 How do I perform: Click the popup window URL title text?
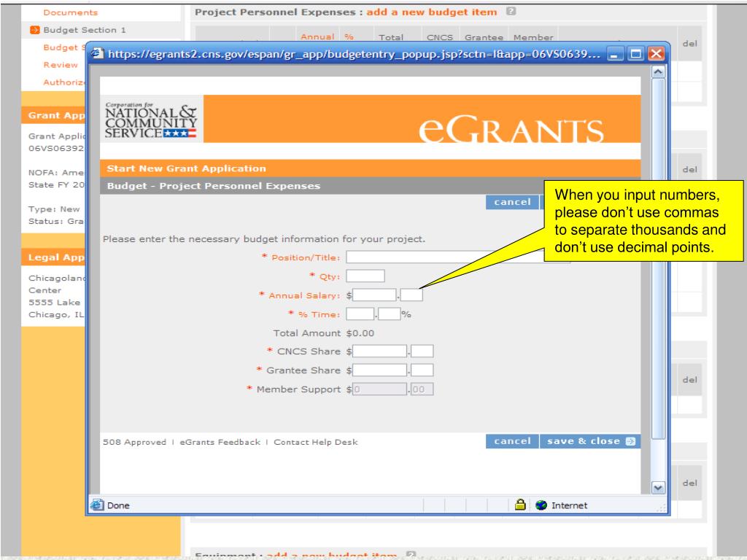tap(354, 54)
